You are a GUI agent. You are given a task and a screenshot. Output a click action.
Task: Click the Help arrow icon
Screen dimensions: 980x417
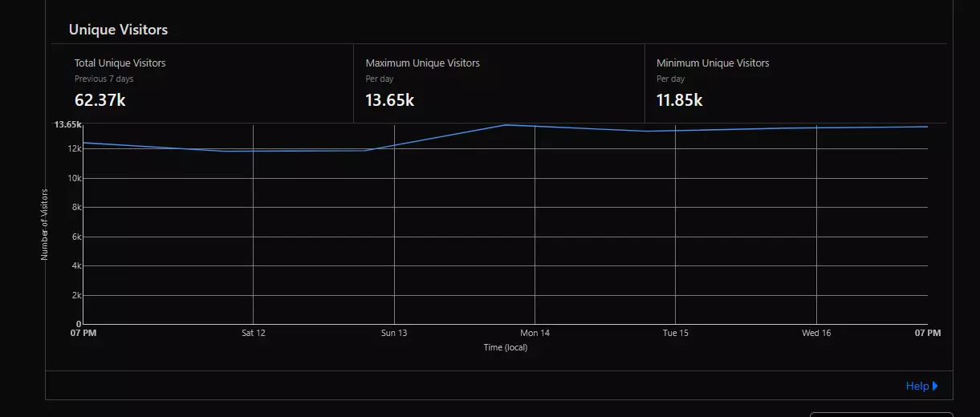(935, 386)
